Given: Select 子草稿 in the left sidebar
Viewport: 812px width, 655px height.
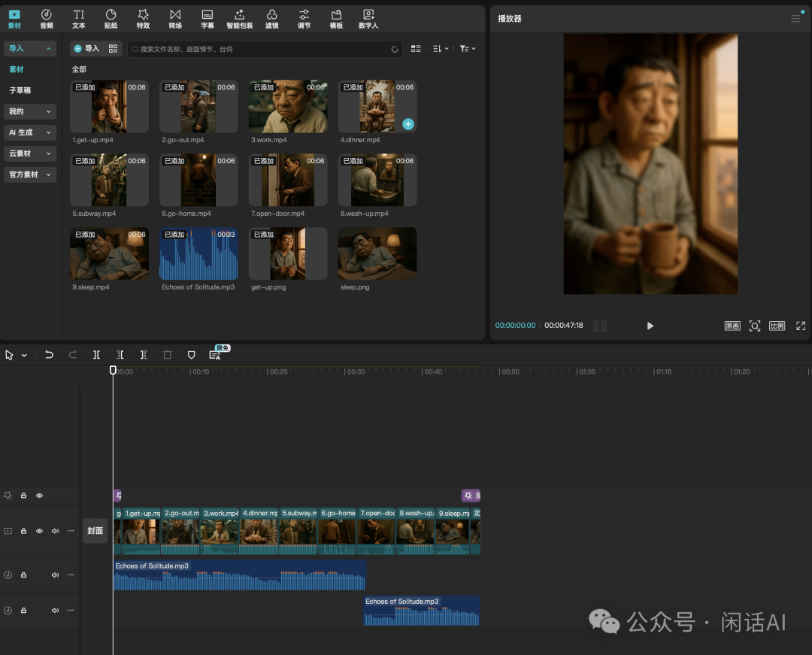Looking at the screenshot, I should click(x=20, y=90).
